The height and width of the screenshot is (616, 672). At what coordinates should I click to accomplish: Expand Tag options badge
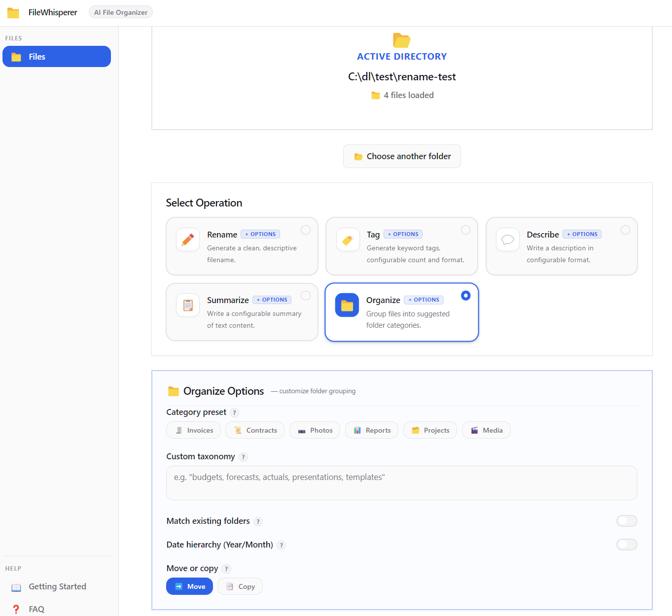click(403, 235)
